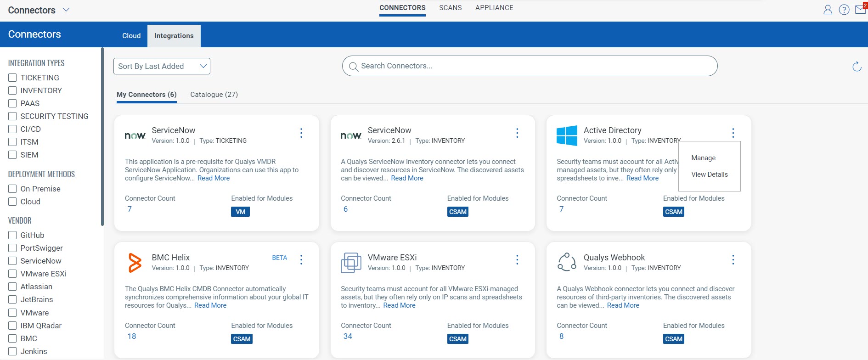The width and height of the screenshot is (868, 360).
Task: Click the Search Connectors input field
Action: coord(530,66)
